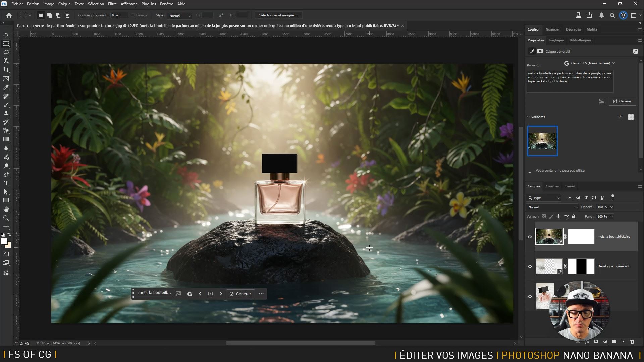Viewport: 644px width, 362px height.
Task: Click the Sélectionner et masquer button
Action: coord(278,15)
